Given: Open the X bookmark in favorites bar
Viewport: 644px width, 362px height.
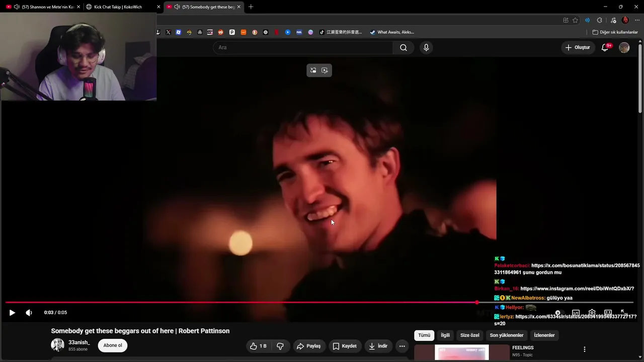Looking at the screenshot, I should pos(168,32).
